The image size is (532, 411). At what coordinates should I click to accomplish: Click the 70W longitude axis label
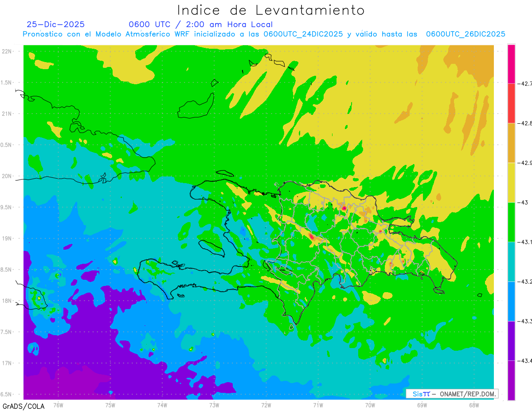coord(370,404)
